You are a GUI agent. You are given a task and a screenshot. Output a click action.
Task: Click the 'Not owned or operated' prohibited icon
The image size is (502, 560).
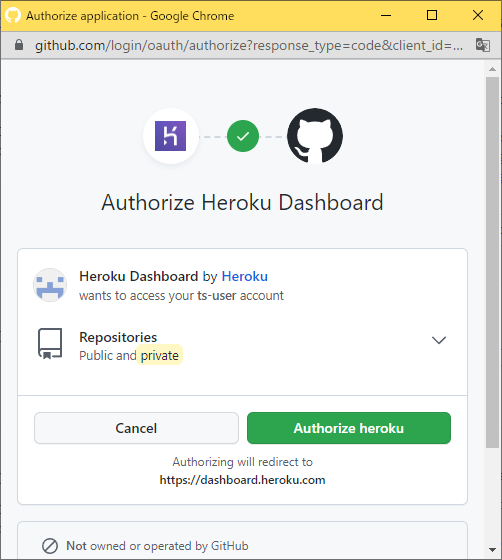tap(50, 546)
